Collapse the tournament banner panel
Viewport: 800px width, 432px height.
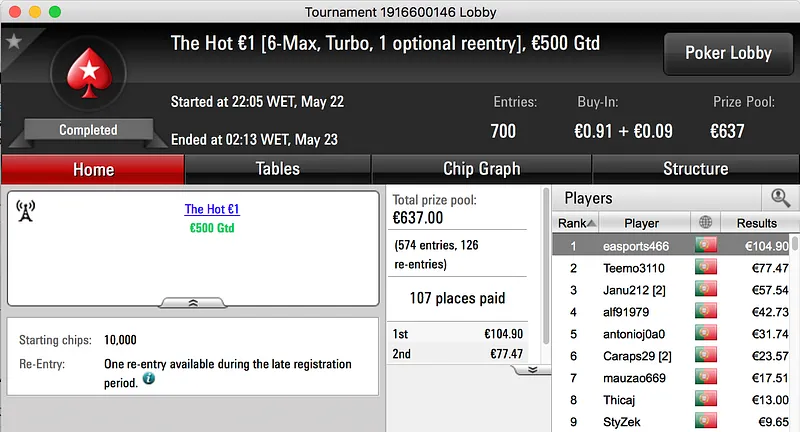click(x=193, y=301)
